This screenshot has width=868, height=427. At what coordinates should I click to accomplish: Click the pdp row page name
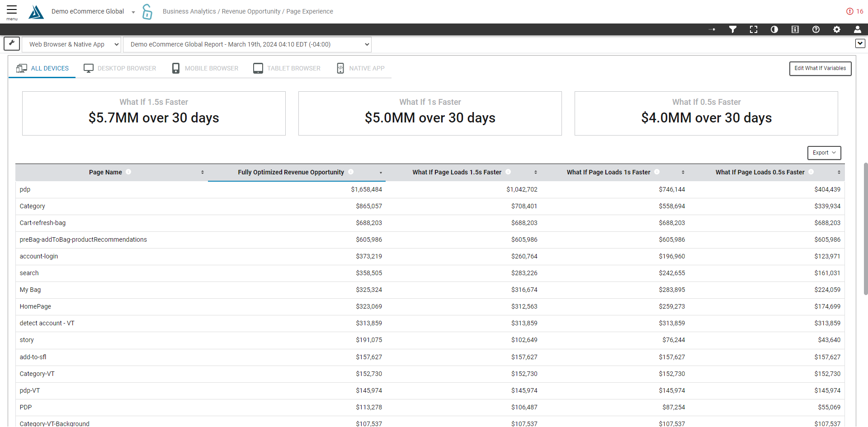click(x=25, y=189)
